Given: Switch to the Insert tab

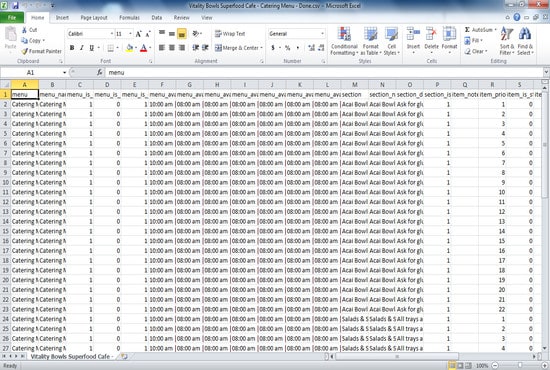Looking at the screenshot, I should pyautogui.click(x=62, y=18).
